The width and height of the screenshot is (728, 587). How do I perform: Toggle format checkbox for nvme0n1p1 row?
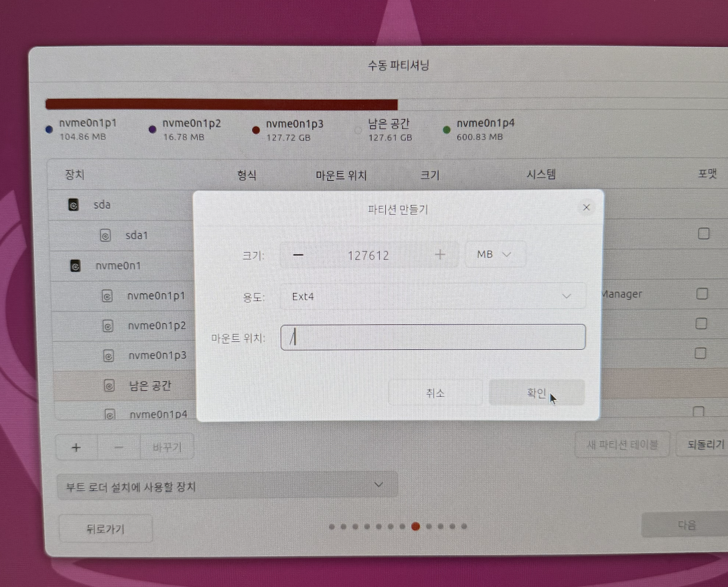click(x=702, y=293)
